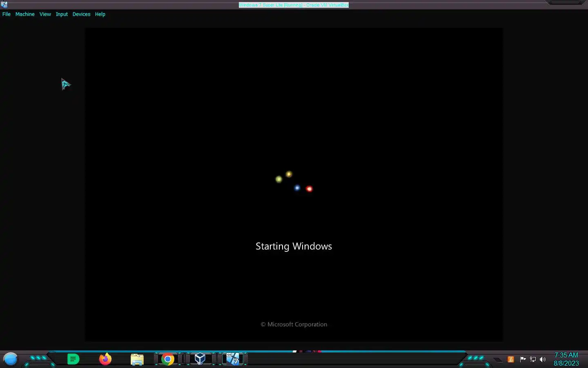This screenshot has height=368, width=588.
Task: Open File Explorer from the taskbar
Action: point(137,359)
